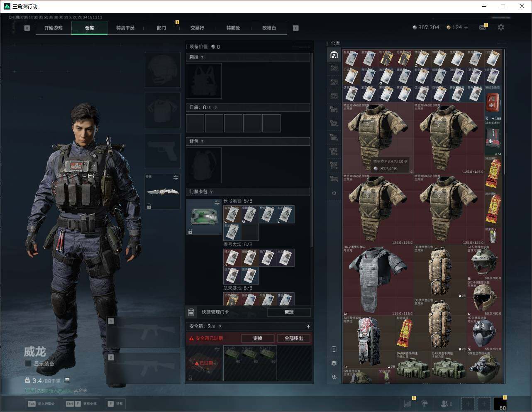Open the 开始游戏 tab
The width and height of the screenshot is (532, 412).
(x=54, y=28)
